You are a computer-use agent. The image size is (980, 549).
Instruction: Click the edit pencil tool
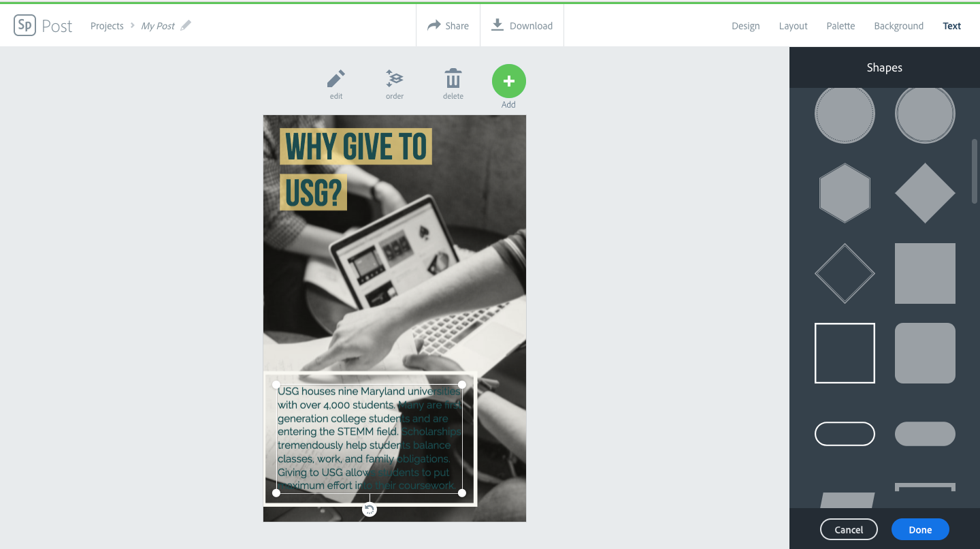click(336, 84)
